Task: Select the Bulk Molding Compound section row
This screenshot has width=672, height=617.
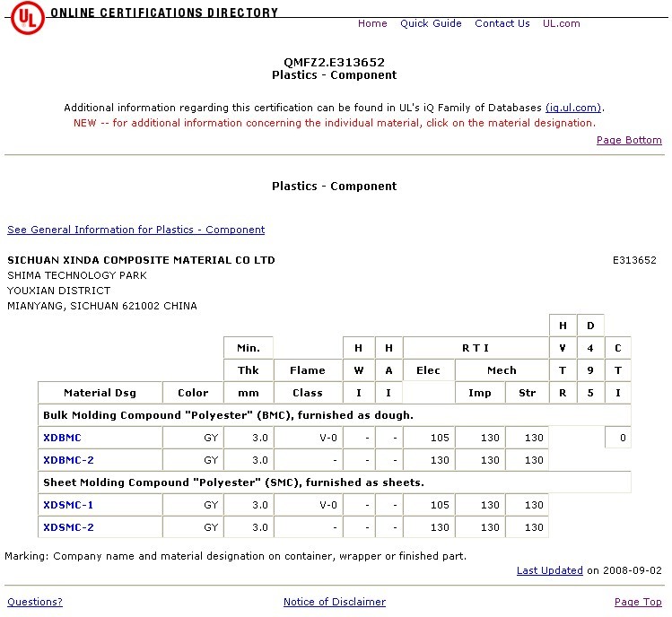Action: coord(335,414)
